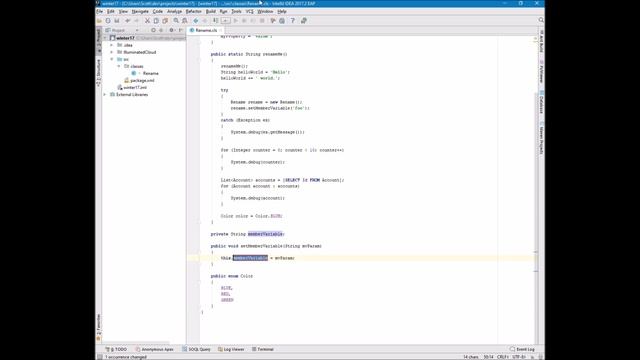Click the Copy toolbar icon
The height and width of the screenshot is (360, 640).
click(156, 20)
